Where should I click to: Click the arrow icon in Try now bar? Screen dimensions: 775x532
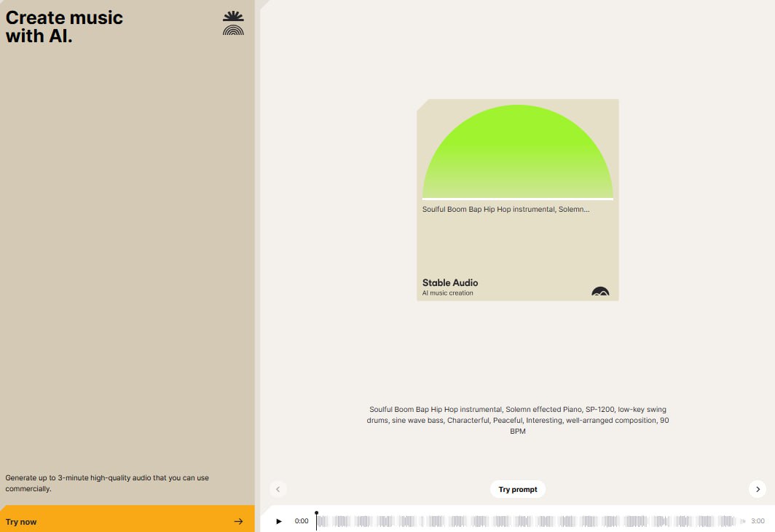tap(238, 521)
